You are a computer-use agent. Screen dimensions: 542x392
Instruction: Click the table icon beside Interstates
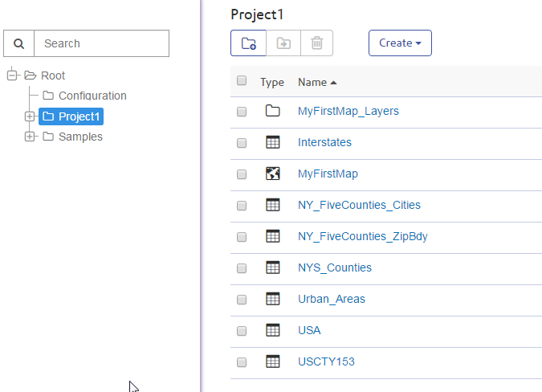click(273, 142)
